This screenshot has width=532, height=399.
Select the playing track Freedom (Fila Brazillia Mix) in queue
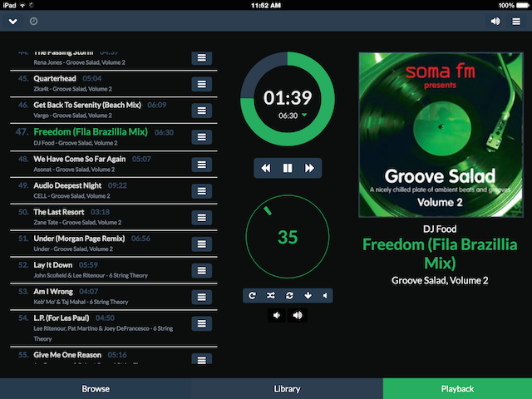[x=114, y=137]
